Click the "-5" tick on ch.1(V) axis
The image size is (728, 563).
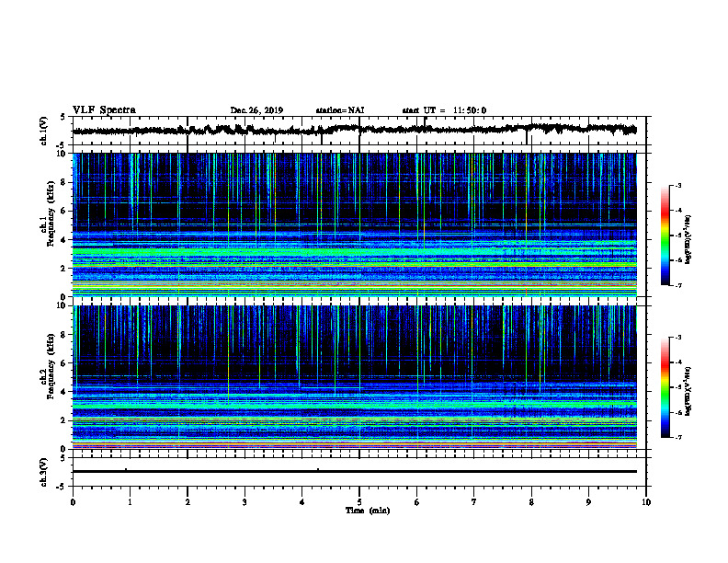pos(62,145)
